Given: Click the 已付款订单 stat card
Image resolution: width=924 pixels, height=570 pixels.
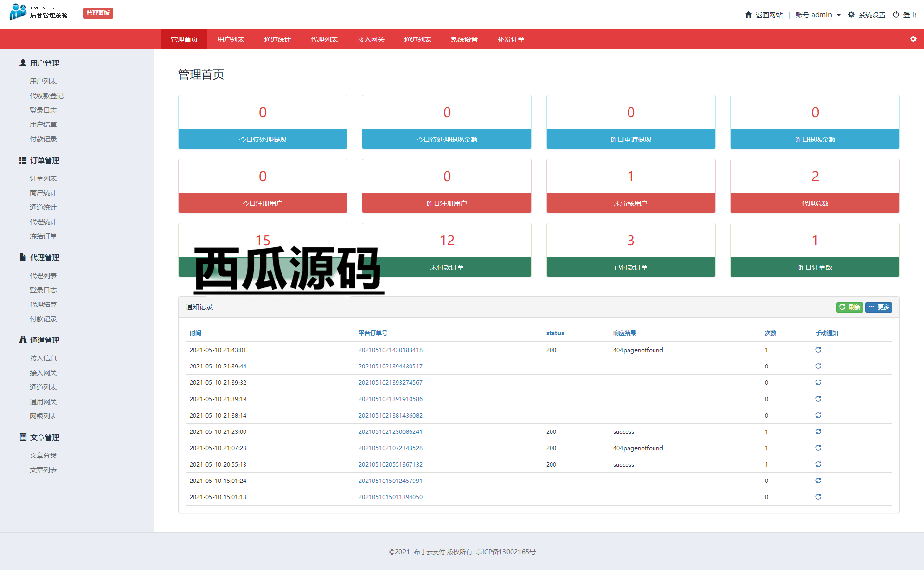Looking at the screenshot, I should click(x=631, y=250).
